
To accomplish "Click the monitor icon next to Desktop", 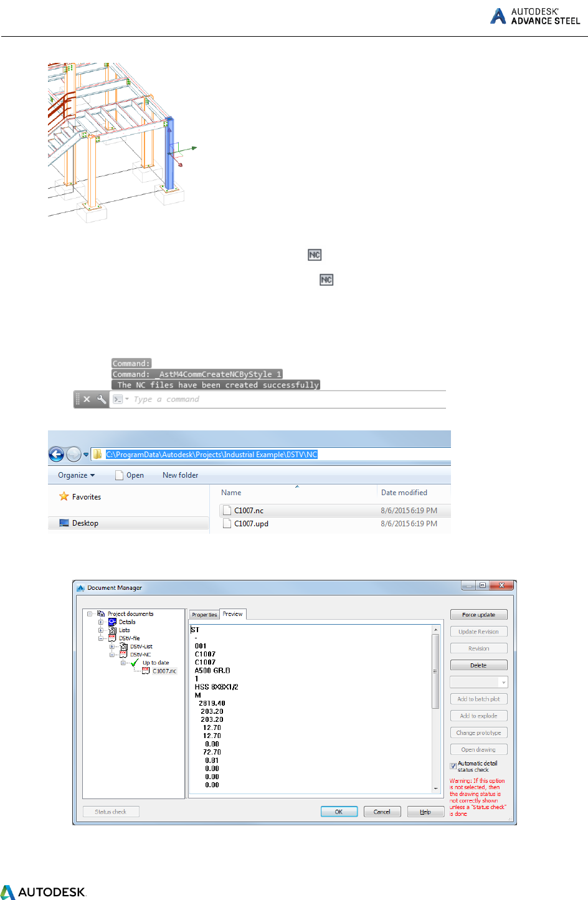I will [x=64, y=523].
